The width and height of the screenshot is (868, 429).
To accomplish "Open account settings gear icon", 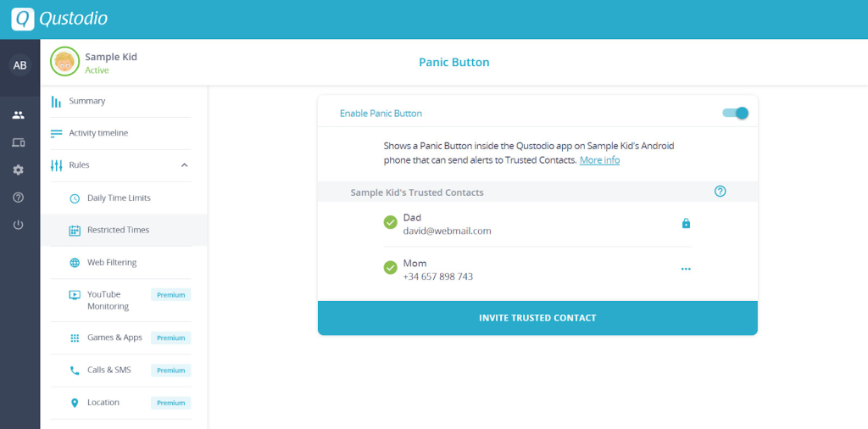I will pos(19,170).
